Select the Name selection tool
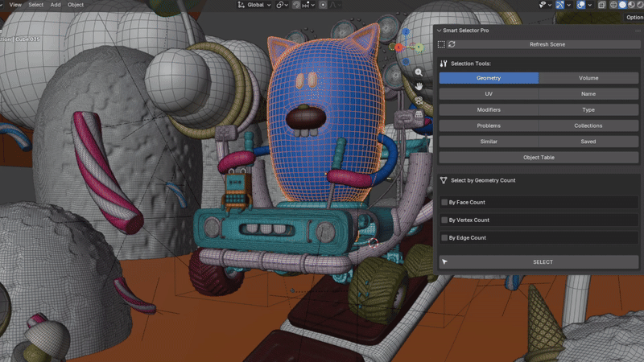This screenshot has height=362, width=644. [x=588, y=94]
